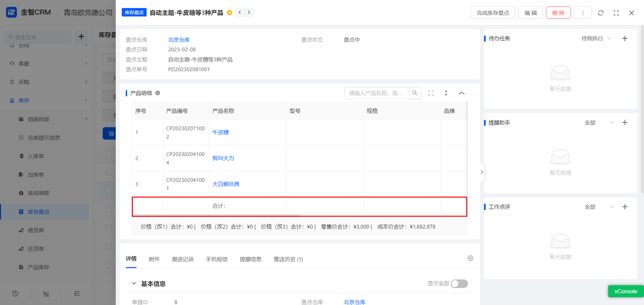
Task: Click 完成库存盘点 button
Action: click(493, 13)
